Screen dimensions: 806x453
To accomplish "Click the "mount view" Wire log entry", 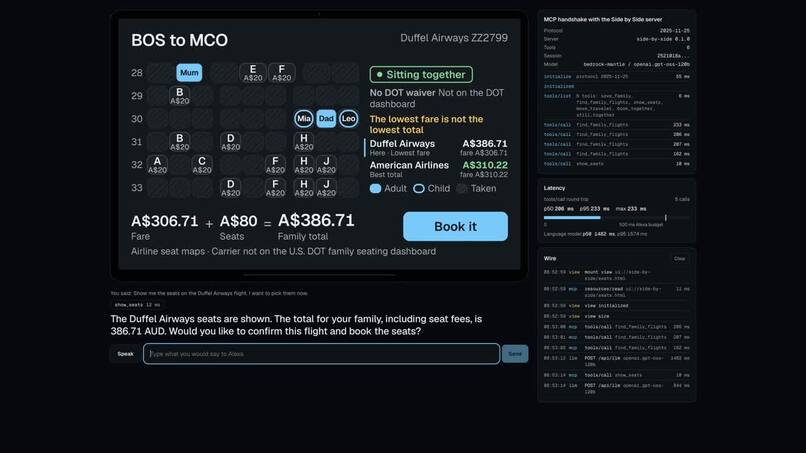I will (x=616, y=275).
